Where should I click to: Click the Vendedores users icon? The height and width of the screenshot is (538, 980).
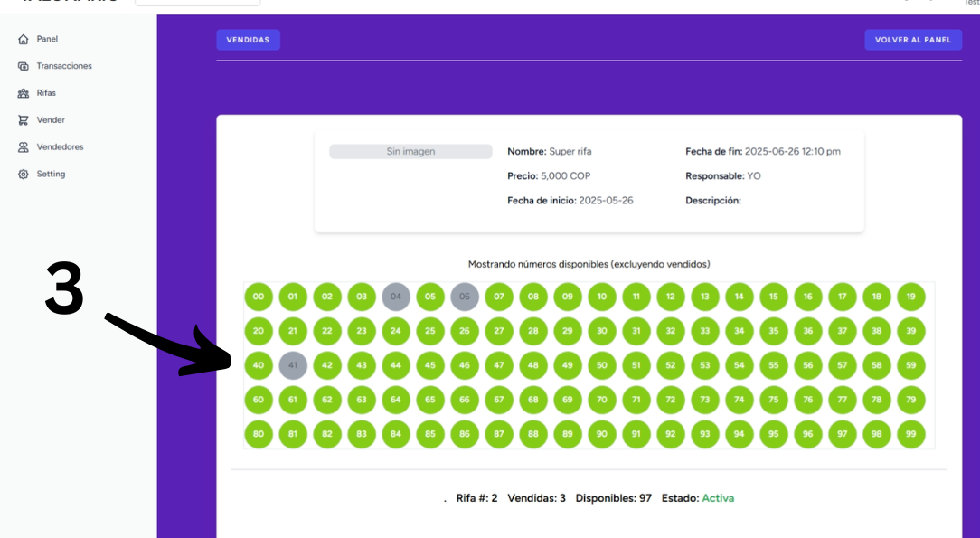tap(24, 147)
